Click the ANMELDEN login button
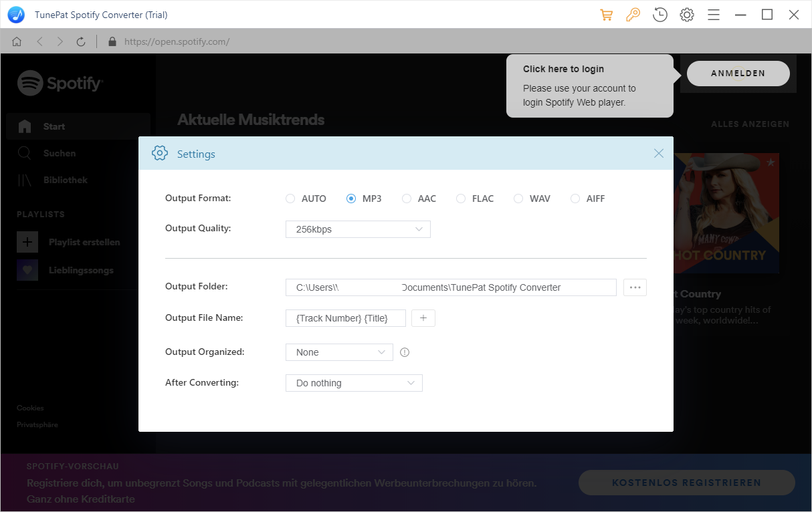This screenshot has width=812, height=512. [x=738, y=74]
